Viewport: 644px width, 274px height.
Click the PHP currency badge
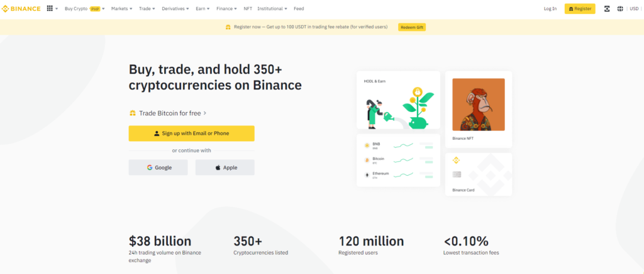(95, 9)
